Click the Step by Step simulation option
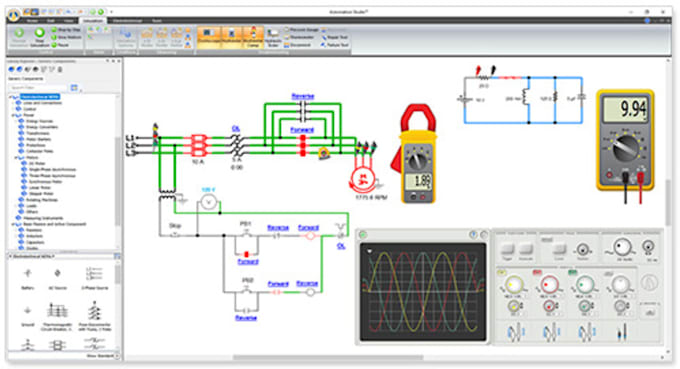This screenshot has height=369, width=680. (66, 30)
